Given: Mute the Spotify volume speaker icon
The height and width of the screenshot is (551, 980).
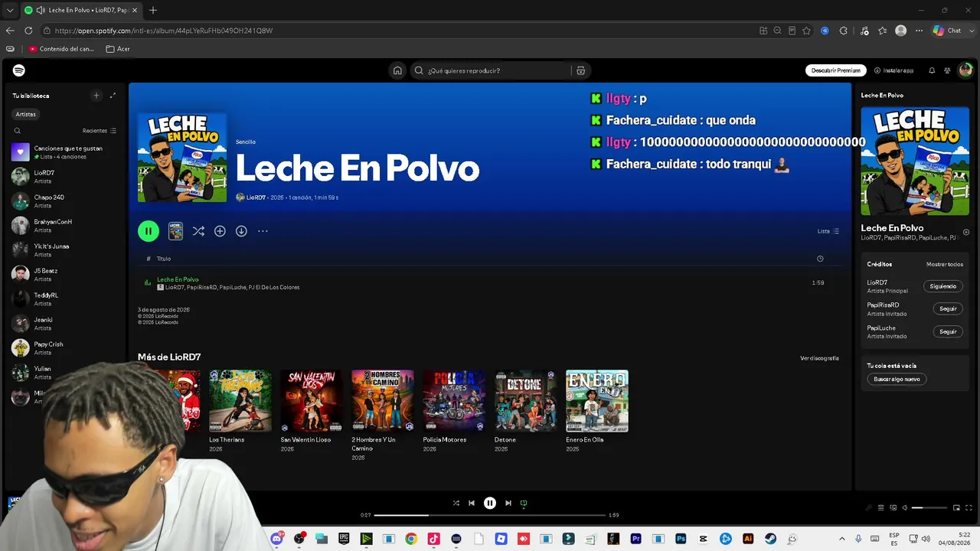Looking at the screenshot, I should 905,507.
